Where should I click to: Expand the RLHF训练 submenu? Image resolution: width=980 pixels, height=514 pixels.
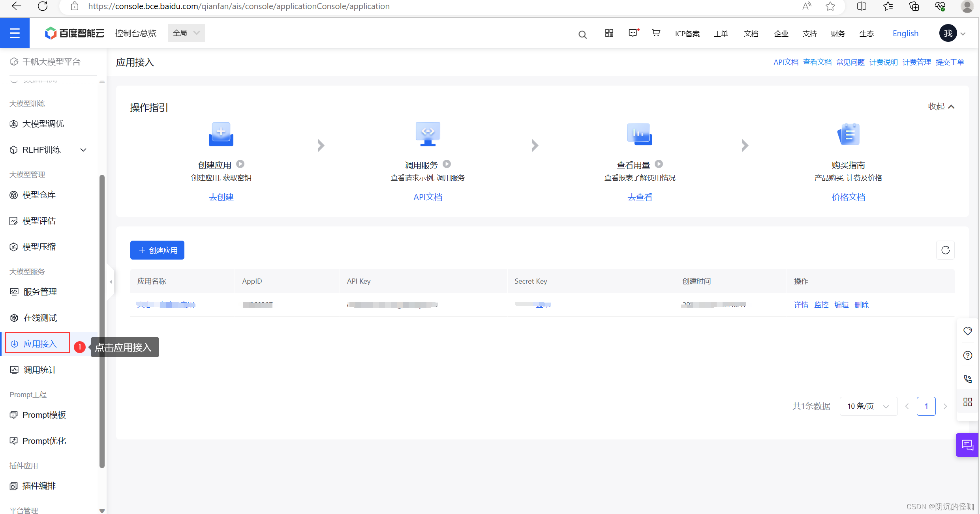click(x=83, y=150)
